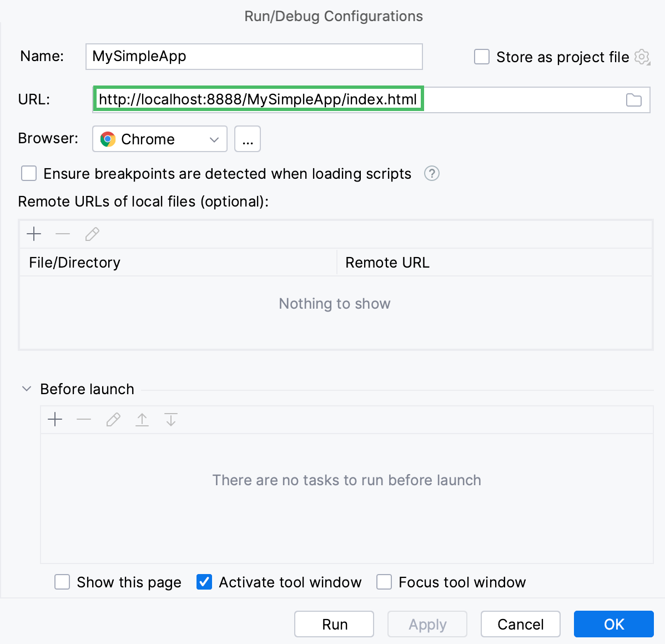Click the edit pencil in the Before launch toolbar
Screen dimensions: 665x644
(113, 420)
